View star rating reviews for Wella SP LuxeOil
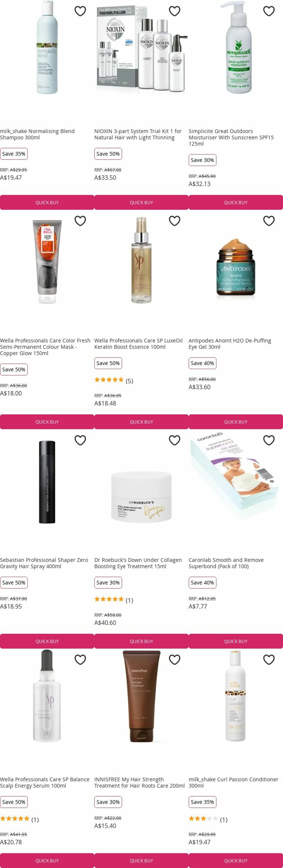283x868 pixels. click(x=114, y=380)
